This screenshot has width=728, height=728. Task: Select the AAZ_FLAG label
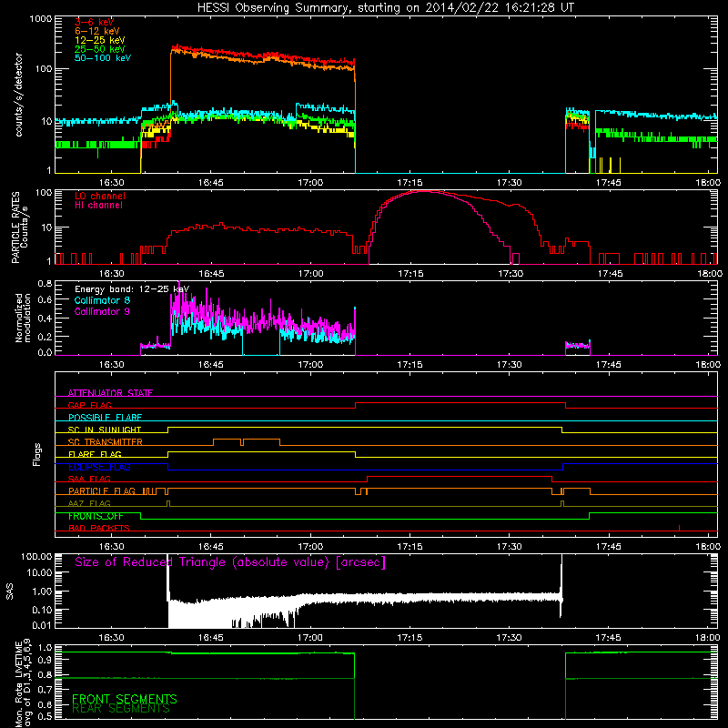[89, 503]
